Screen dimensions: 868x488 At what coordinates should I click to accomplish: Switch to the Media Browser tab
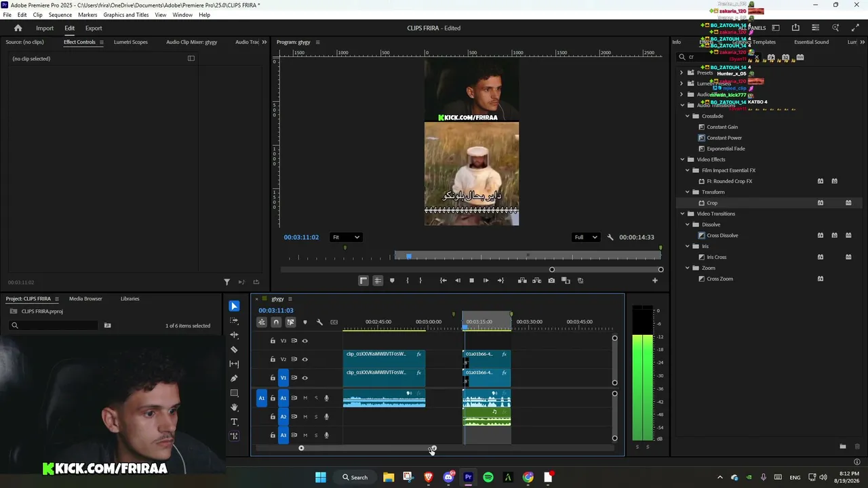(x=85, y=299)
